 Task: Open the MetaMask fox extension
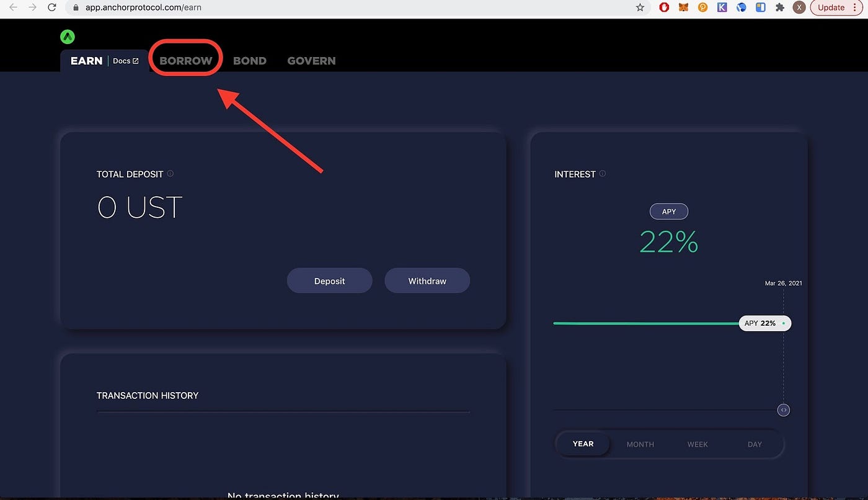click(683, 7)
